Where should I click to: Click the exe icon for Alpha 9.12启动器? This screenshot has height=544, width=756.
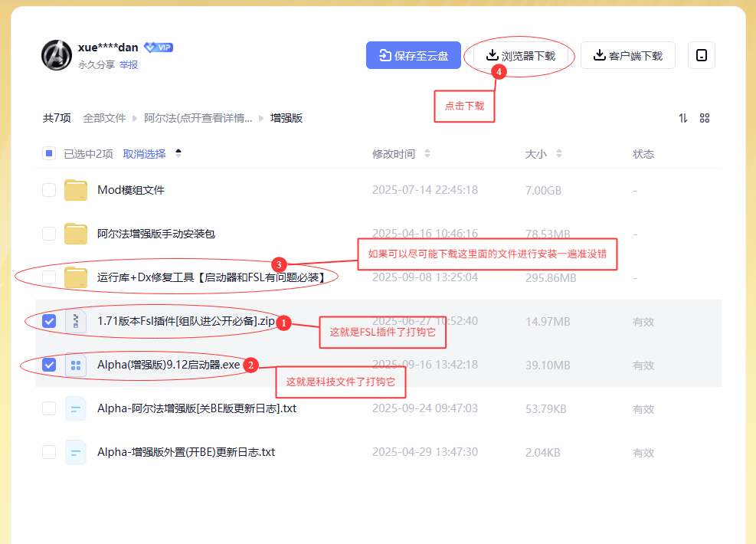coord(76,365)
